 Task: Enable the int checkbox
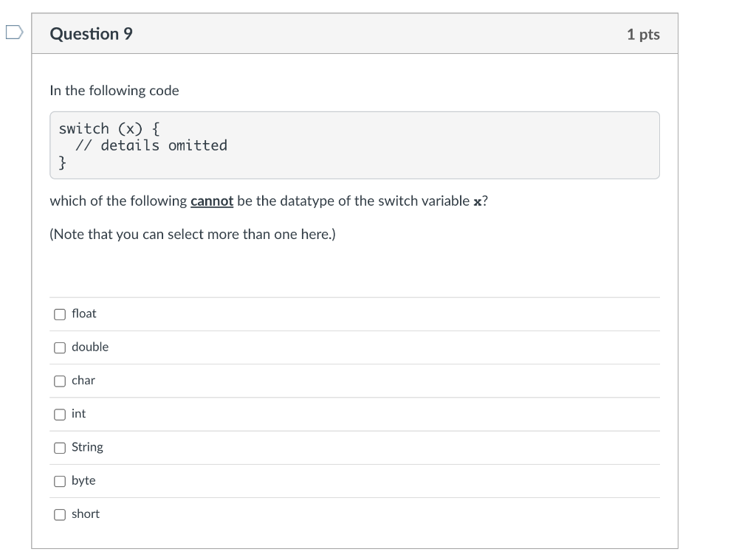pos(60,415)
